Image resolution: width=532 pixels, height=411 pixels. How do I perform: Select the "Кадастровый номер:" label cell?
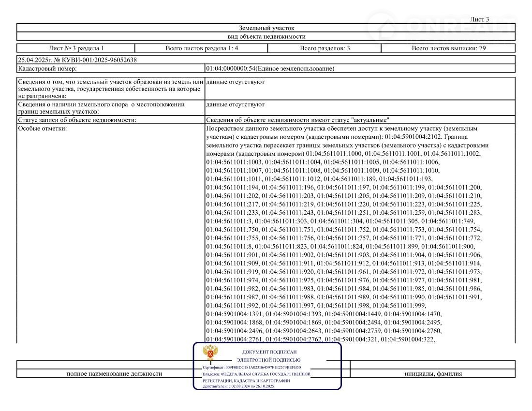pyautogui.click(x=111, y=69)
